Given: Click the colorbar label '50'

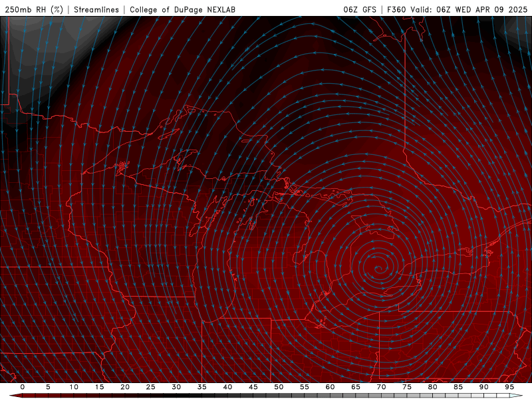Looking at the screenshot, I should [x=279, y=387].
